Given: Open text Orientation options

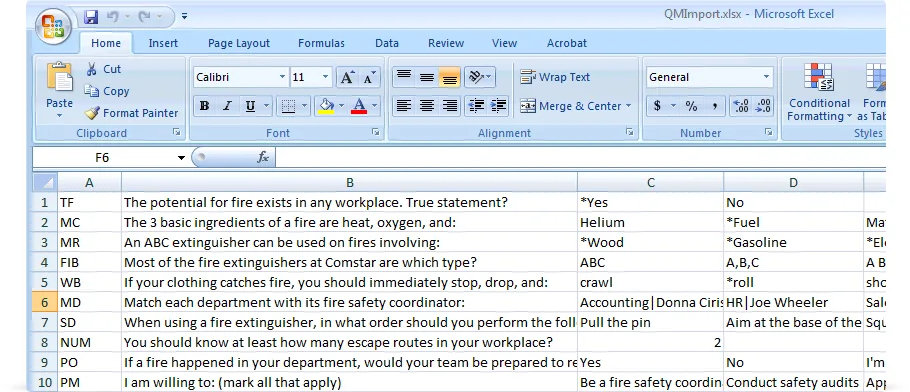Looking at the screenshot, I should (x=479, y=77).
